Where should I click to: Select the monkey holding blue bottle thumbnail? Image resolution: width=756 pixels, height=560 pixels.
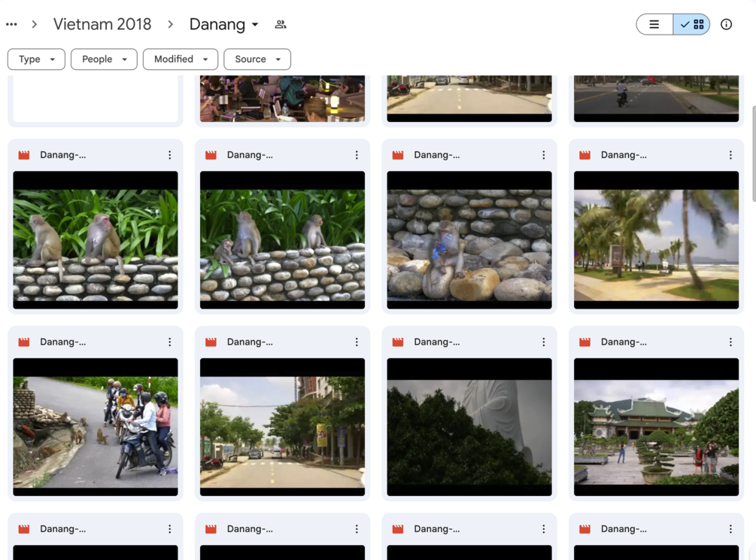pos(469,239)
